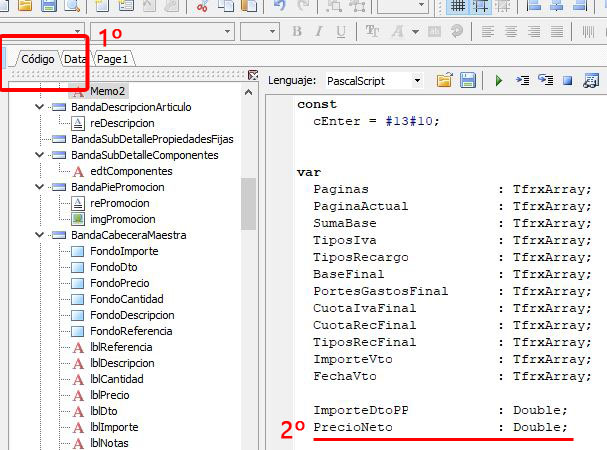
Task: Toggle Italic text formatting
Action: tap(321, 32)
